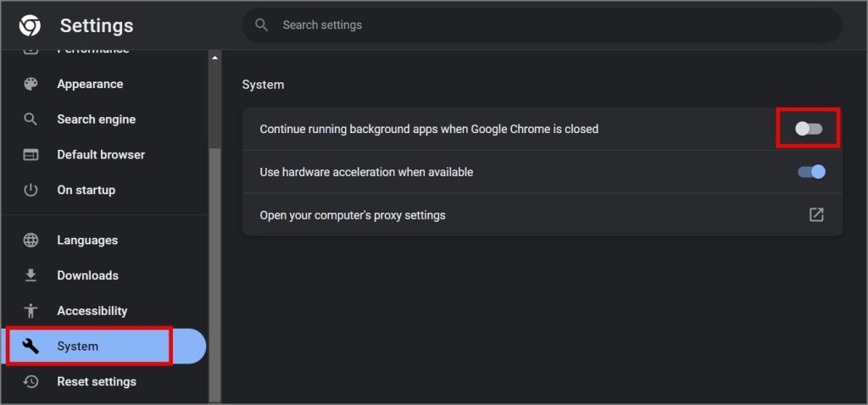
Task: Enable continue running background apps toggle
Action: tap(810, 129)
